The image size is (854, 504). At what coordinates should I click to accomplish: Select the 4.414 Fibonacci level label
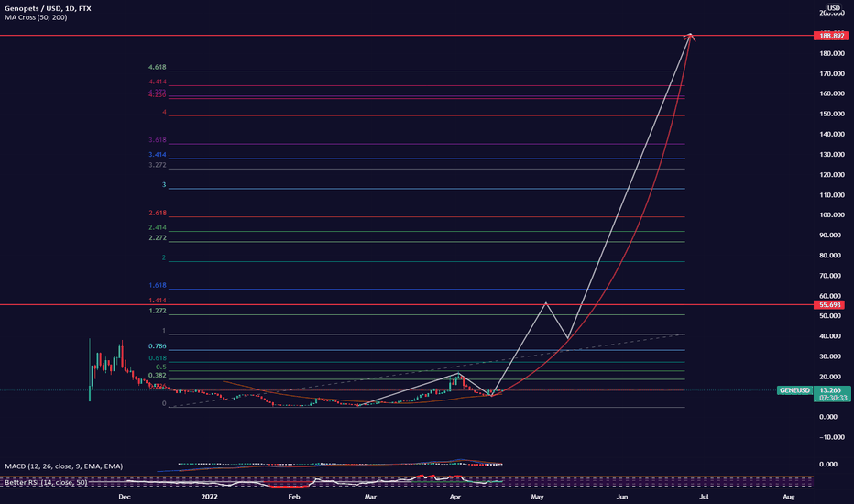pyautogui.click(x=158, y=82)
